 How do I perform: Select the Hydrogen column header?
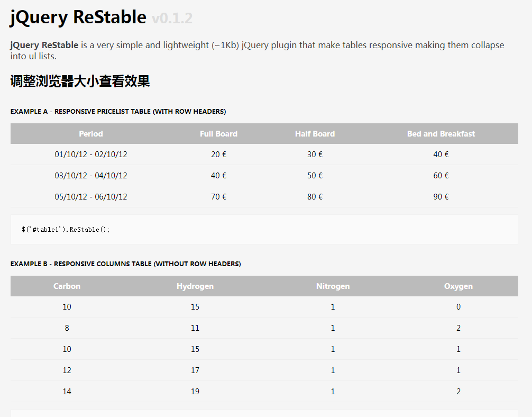tap(195, 286)
